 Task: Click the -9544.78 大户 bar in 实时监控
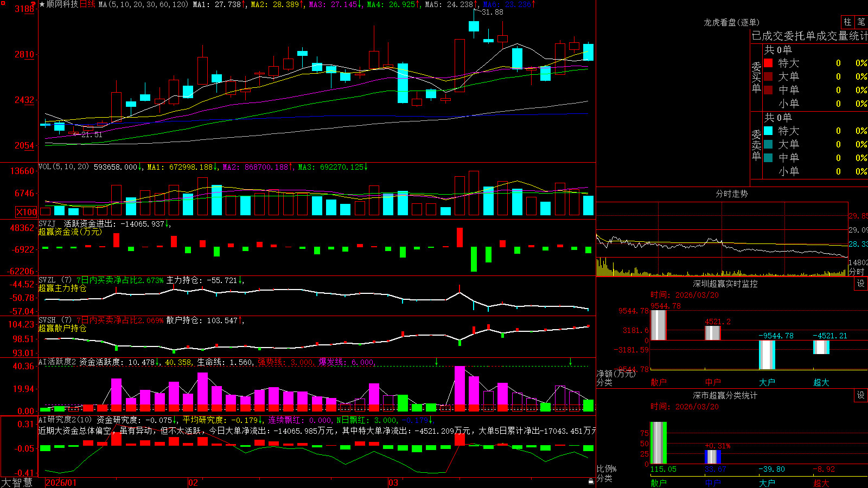[767, 355]
